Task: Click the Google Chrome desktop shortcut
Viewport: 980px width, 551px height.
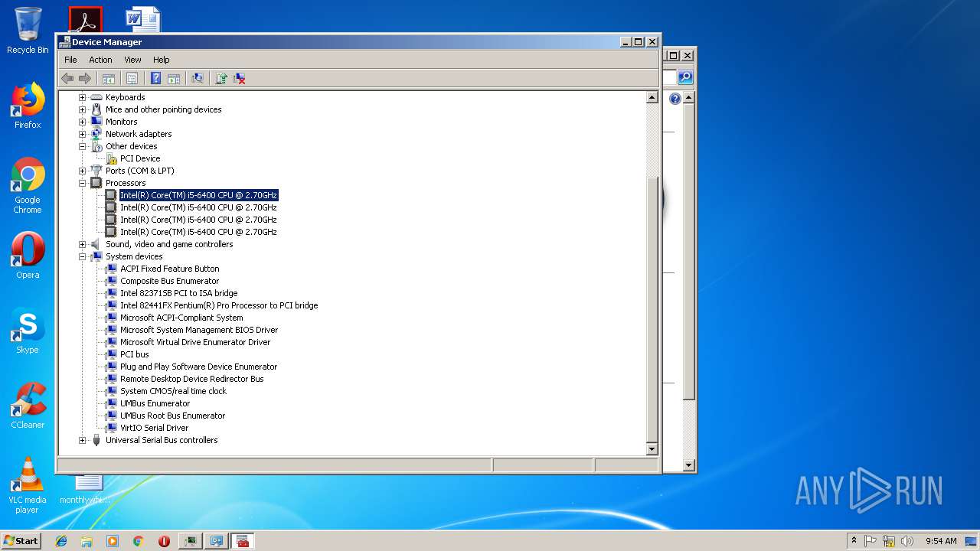Action: [x=28, y=186]
